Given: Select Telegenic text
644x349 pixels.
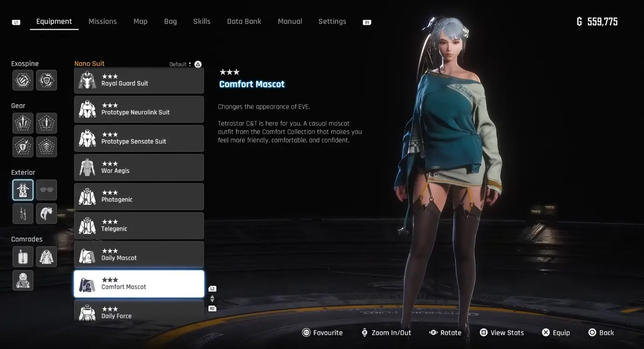Looking at the screenshot, I should click(x=114, y=229).
